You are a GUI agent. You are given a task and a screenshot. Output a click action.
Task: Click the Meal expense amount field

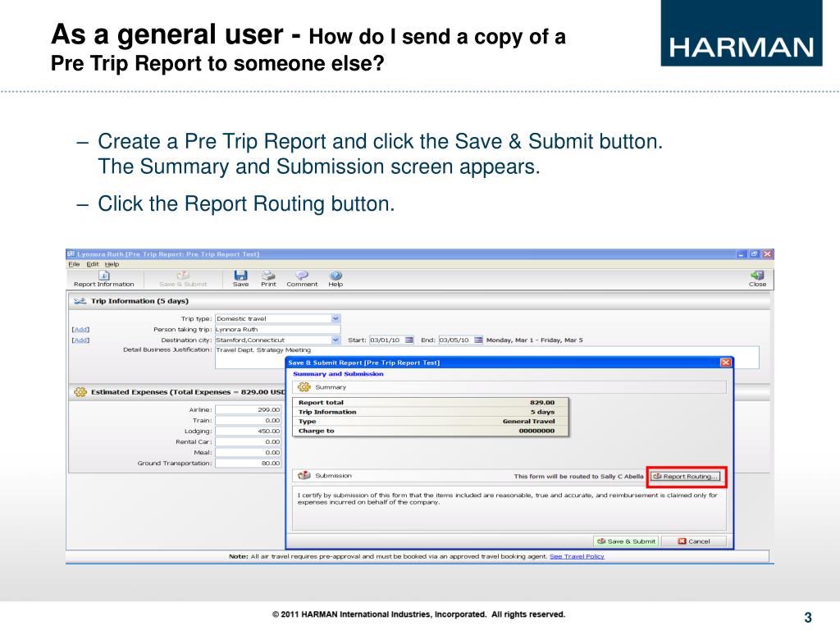point(248,453)
